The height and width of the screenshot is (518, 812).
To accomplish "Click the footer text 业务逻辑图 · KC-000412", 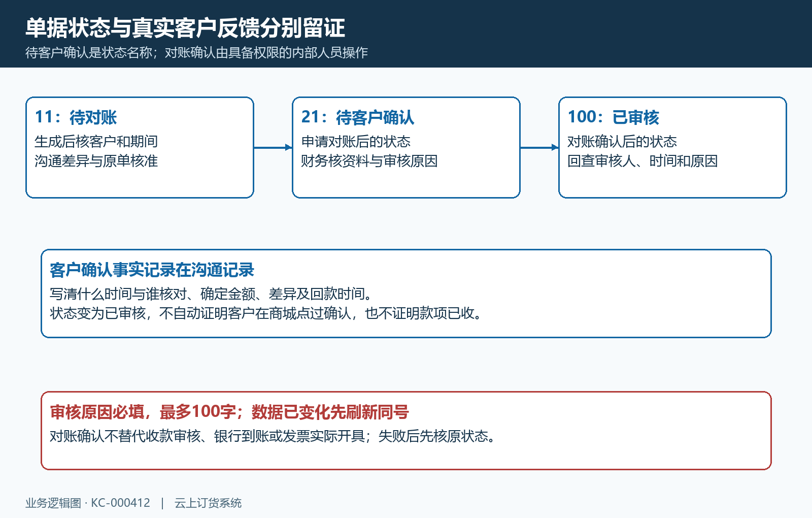I will 88,503.
